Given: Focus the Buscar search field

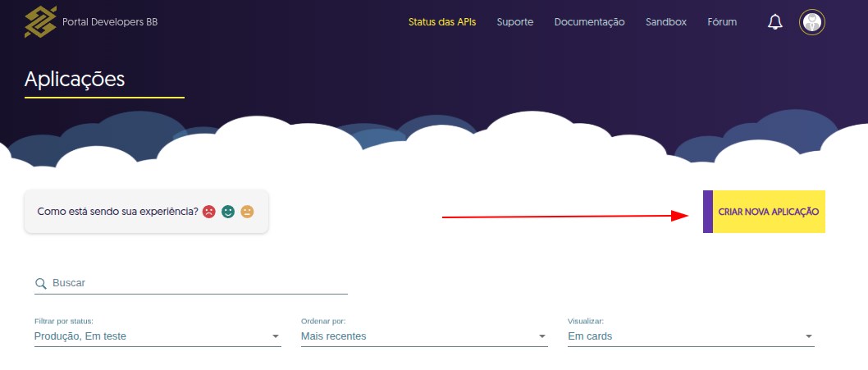Looking at the screenshot, I should click(197, 283).
